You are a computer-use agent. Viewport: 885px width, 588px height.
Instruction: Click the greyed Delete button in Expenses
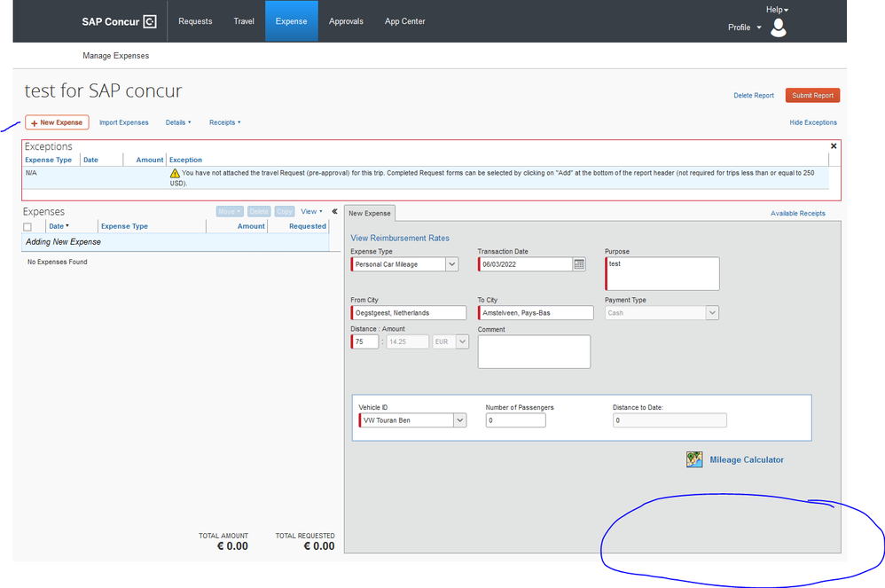coord(259,212)
